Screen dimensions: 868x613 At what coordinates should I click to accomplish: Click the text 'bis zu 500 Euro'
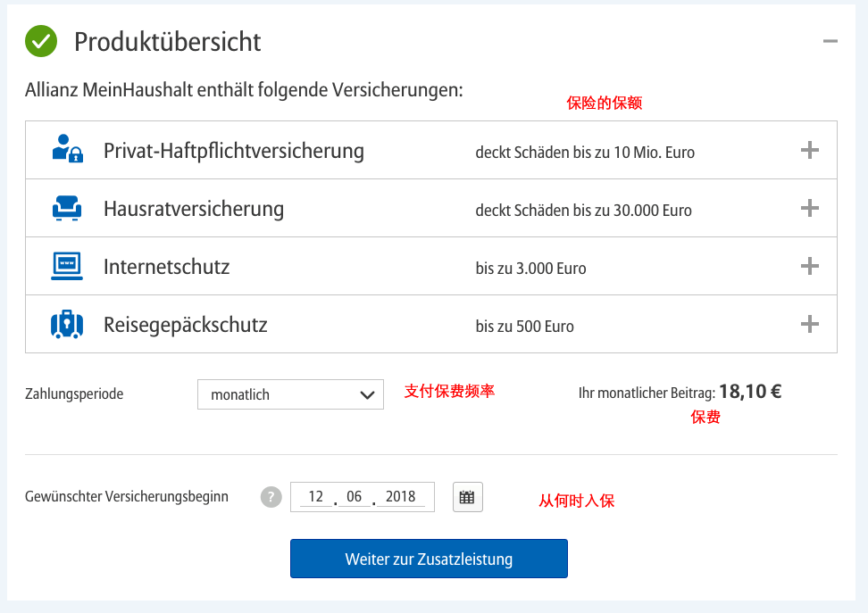pyautogui.click(x=525, y=327)
